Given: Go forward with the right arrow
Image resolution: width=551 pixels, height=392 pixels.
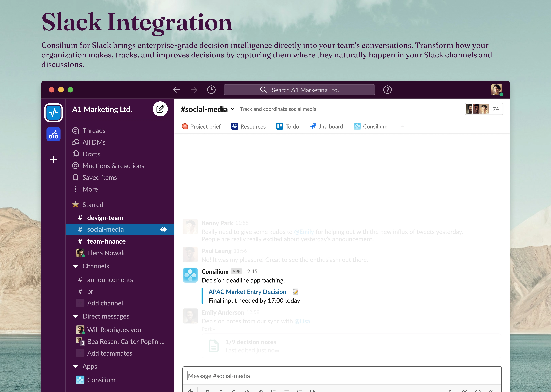Looking at the screenshot, I should [x=194, y=90].
